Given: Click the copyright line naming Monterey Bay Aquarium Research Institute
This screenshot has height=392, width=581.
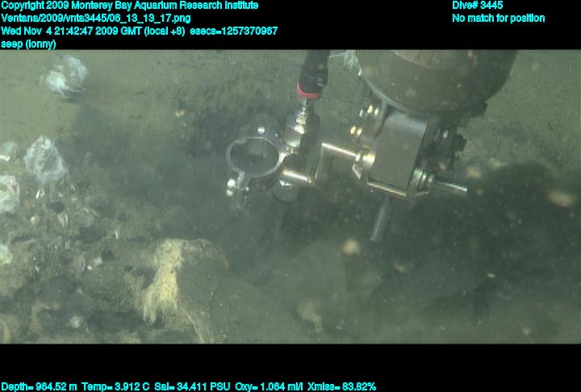Looking at the screenshot, I should click(x=129, y=6).
